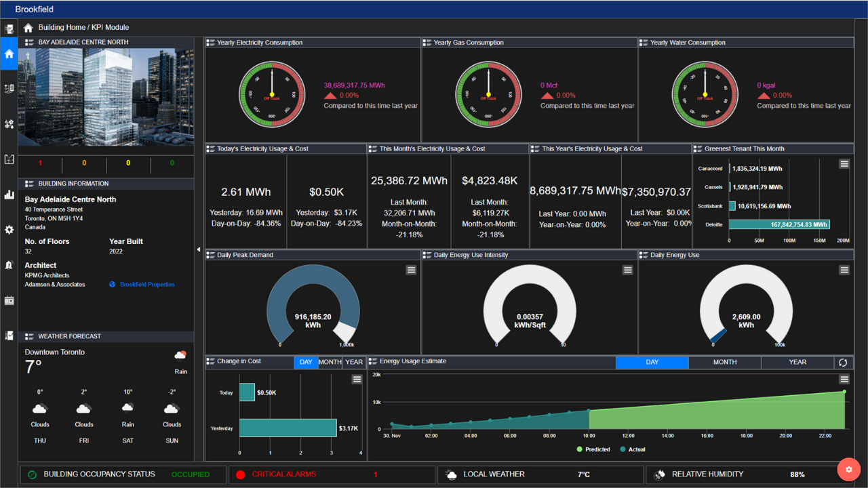Click the Yesterday bar in Change in Cost

point(288,428)
